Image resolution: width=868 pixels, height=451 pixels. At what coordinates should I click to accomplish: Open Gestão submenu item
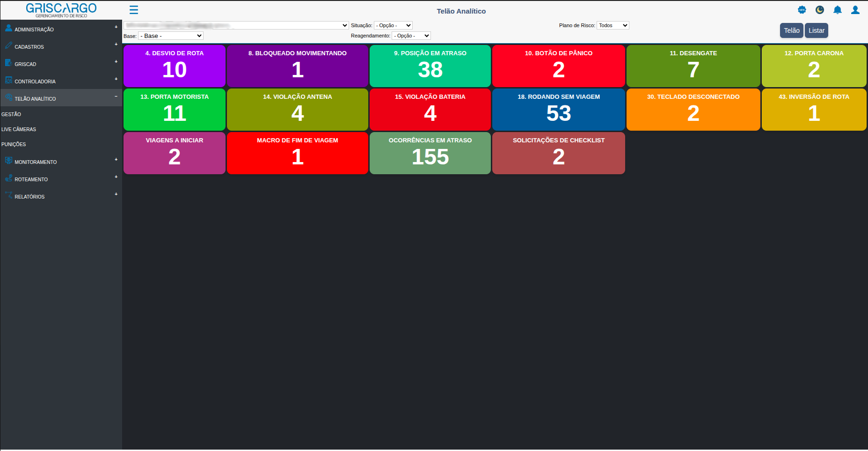pyautogui.click(x=11, y=114)
